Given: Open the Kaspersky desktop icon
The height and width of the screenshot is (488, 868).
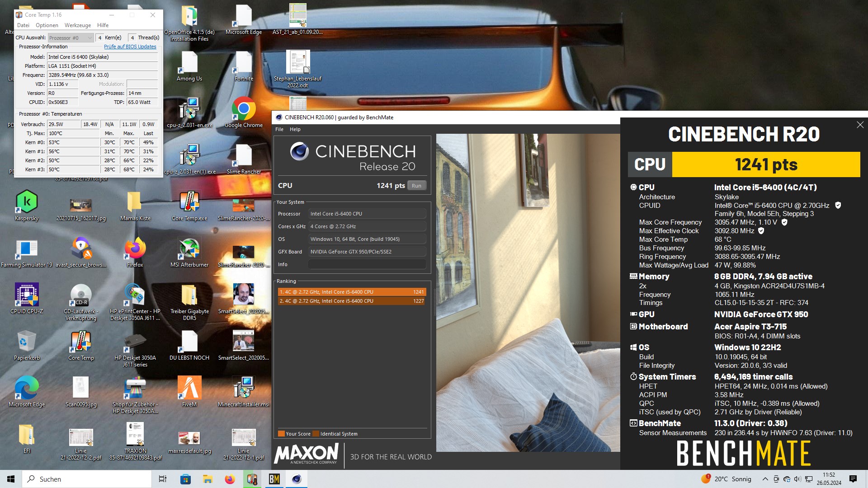Looking at the screenshot, I should (x=27, y=206).
